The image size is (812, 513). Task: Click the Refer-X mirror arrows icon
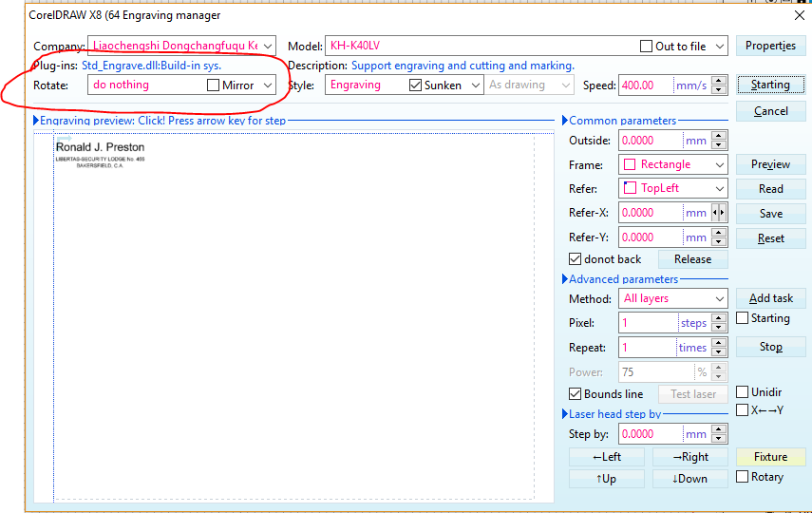click(719, 213)
